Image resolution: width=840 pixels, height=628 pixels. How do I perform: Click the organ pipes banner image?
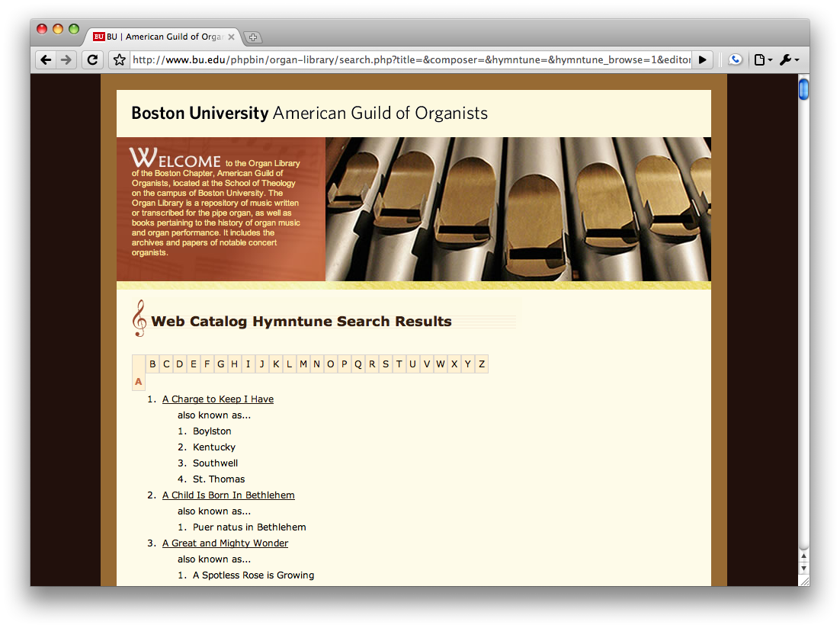518,209
